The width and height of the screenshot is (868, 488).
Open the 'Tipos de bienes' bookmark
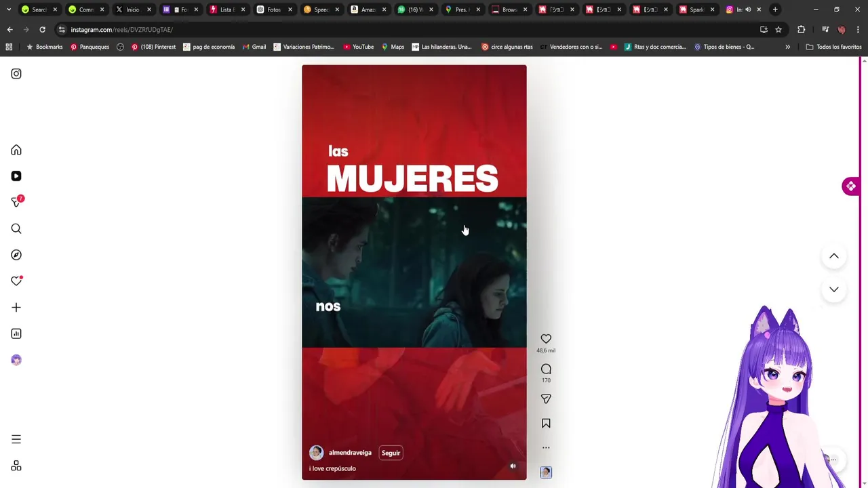pos(724,47)
